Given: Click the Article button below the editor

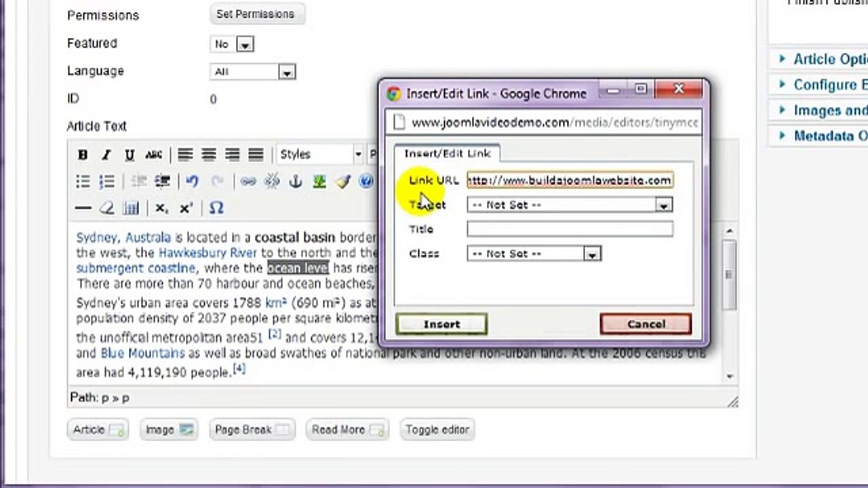Looking at the screenshot, I should (98, 430).
